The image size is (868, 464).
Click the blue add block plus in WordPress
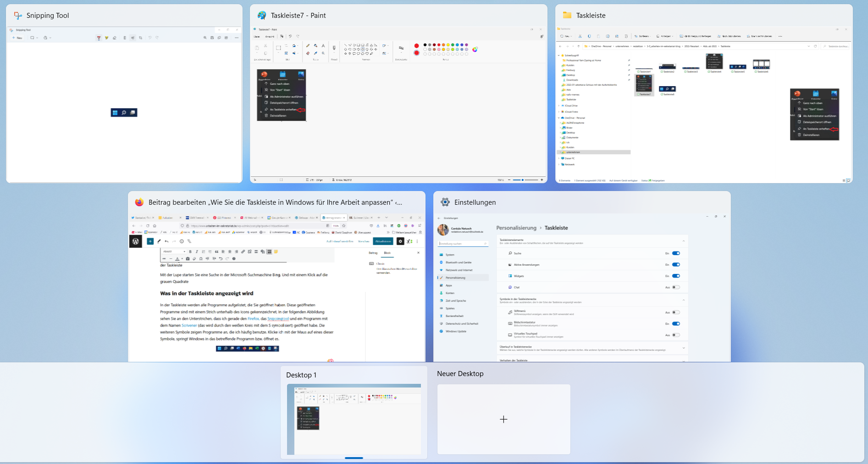pos(150,241)
